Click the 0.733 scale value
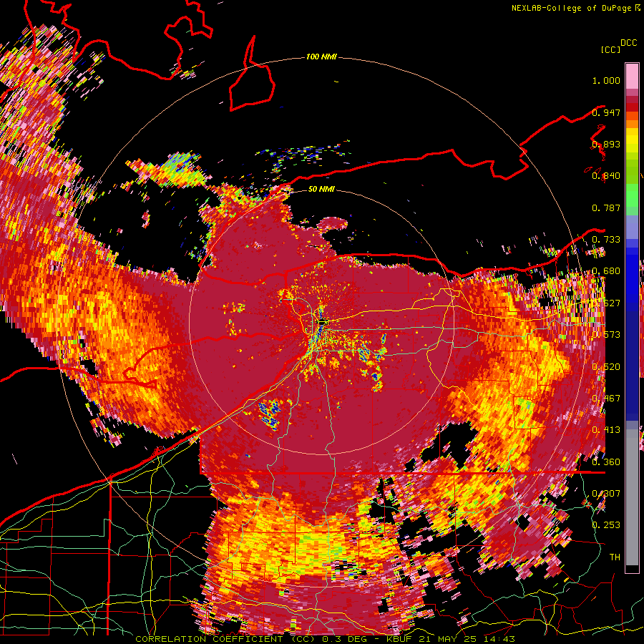The image size is (644, 644). (606, 240)
